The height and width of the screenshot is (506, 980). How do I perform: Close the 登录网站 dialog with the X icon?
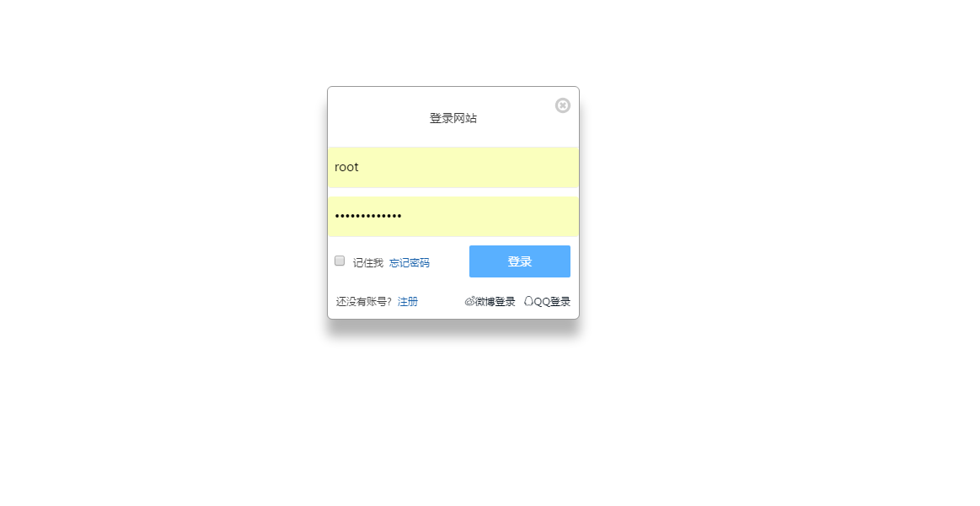pos(563,105)
